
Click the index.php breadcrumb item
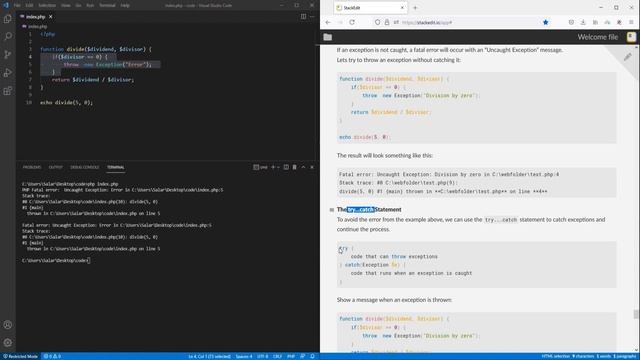coord(38,27)
